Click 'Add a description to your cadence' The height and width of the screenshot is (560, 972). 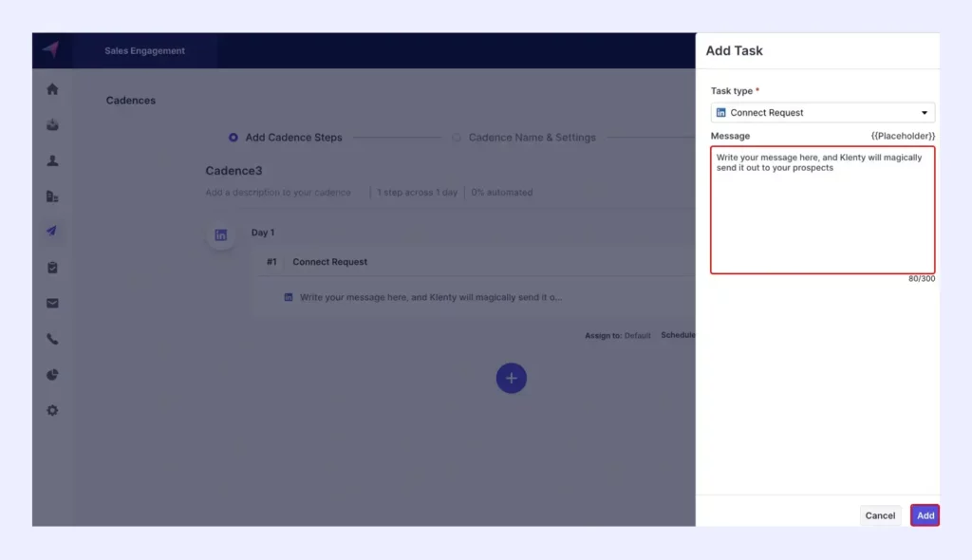point(278,193)
